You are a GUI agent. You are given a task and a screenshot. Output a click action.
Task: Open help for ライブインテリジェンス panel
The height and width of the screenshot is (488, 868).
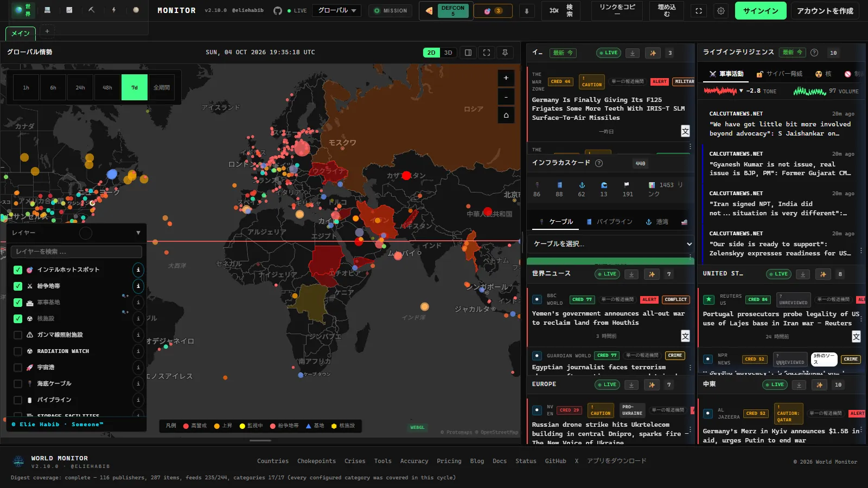coord(814,53)
